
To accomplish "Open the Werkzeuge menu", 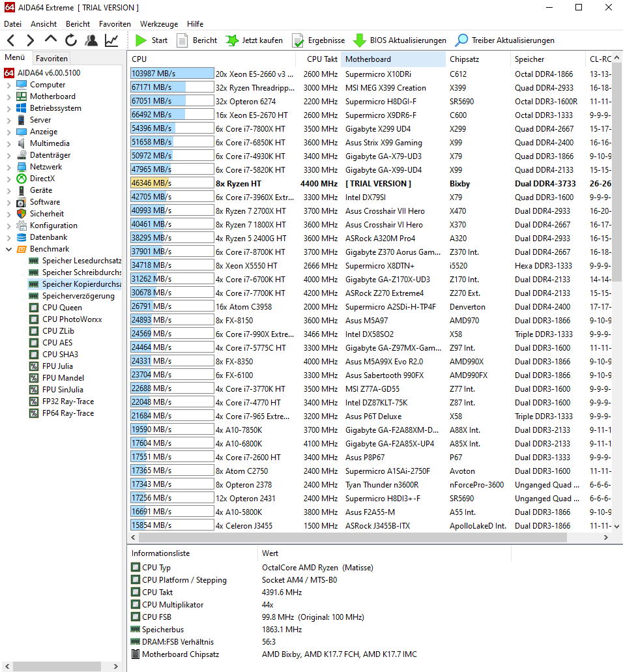I will click(159, 24).
